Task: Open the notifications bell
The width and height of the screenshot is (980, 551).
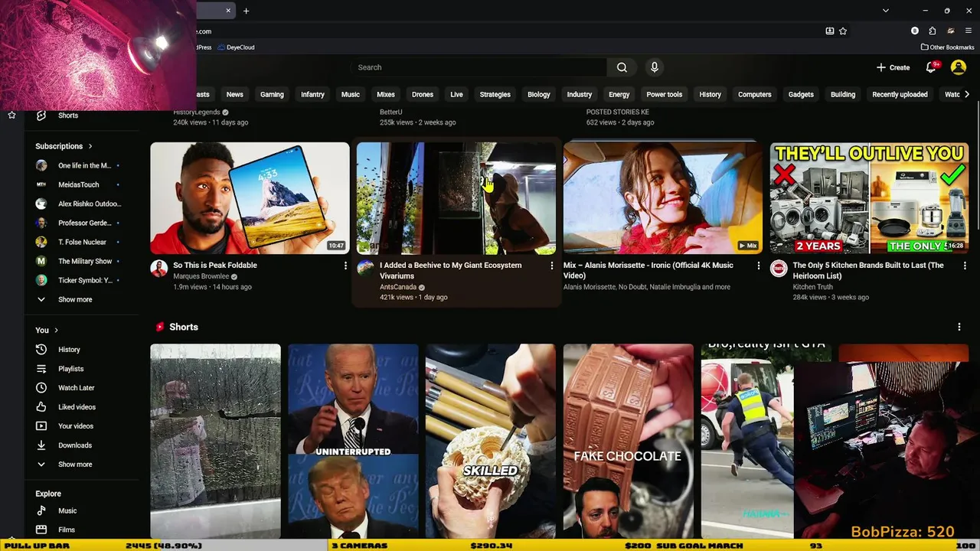Action: [x=931, y=67]
